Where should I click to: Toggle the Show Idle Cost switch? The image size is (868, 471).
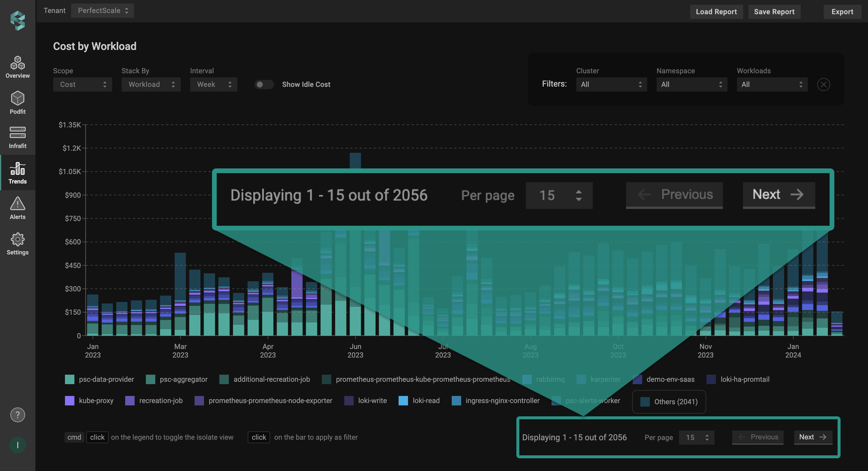pyautogui.click(x=264, y=85)
